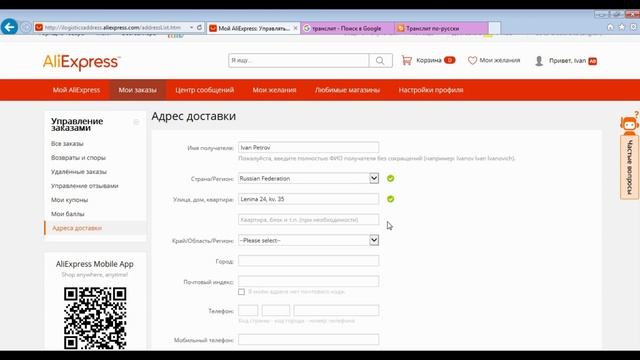This screenshot has width=640, height=360.
Task: Open Мои заказы in red menu
Action: [138, 90]
